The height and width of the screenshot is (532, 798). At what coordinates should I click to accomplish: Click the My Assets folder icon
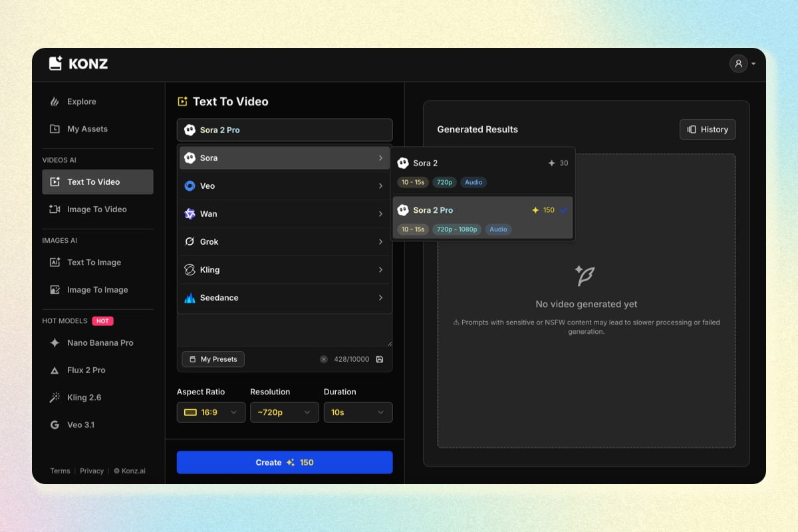(55, 129)
